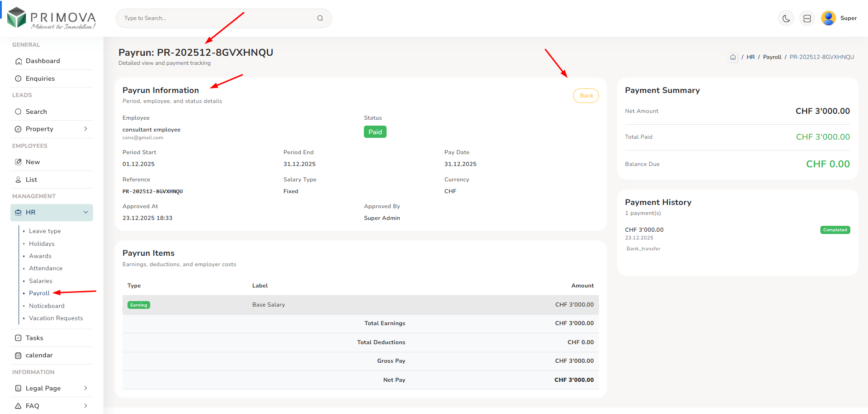The height and width of the screenshot is (414, 868).
Task: Click the home icon in breadcrumb
Action: 733,57
